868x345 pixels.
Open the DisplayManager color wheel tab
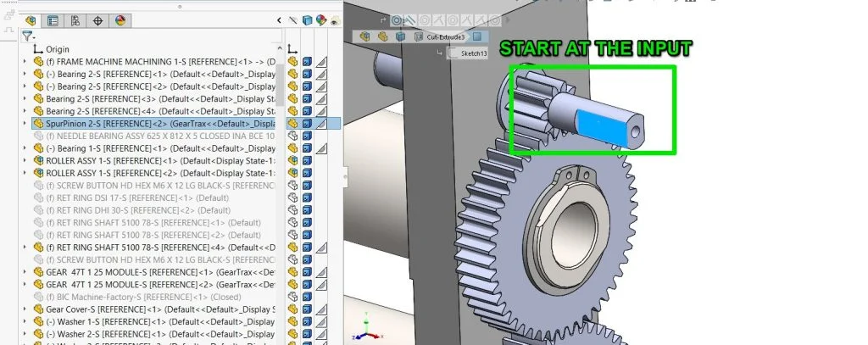pyautogui.click(x=120, y=20)
